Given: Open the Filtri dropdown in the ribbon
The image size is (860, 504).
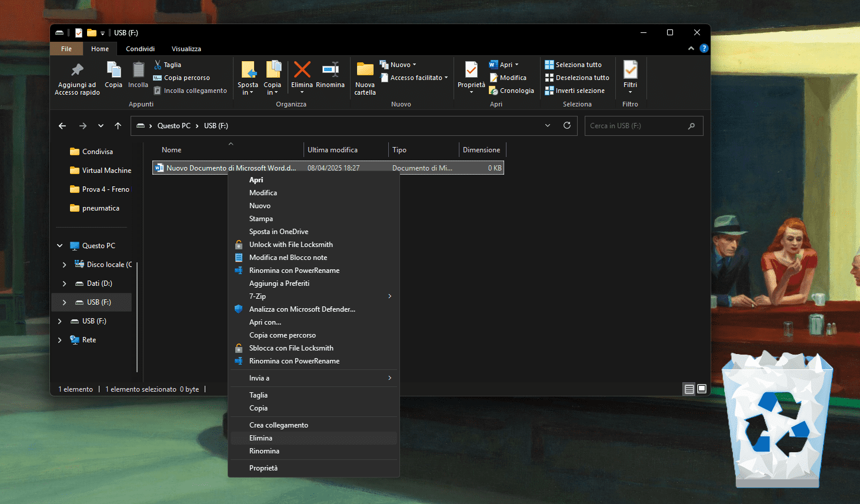Looking at the screenshot, I should pyautogui.click(x=630, y=78).
